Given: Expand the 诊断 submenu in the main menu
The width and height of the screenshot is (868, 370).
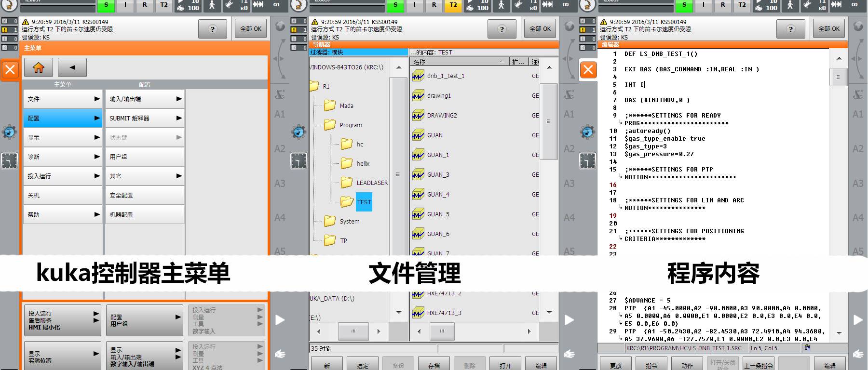Looking at the screenshot, I should (63, 157).
